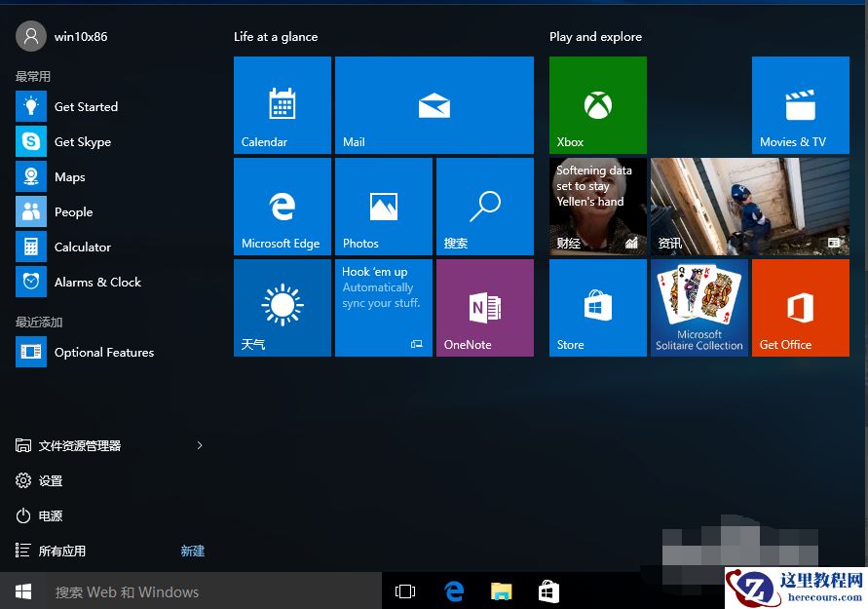This screenshot has height=609, width=868.
Task: Open OneNote
Action: pyautogui.click(x=484, y=308)
